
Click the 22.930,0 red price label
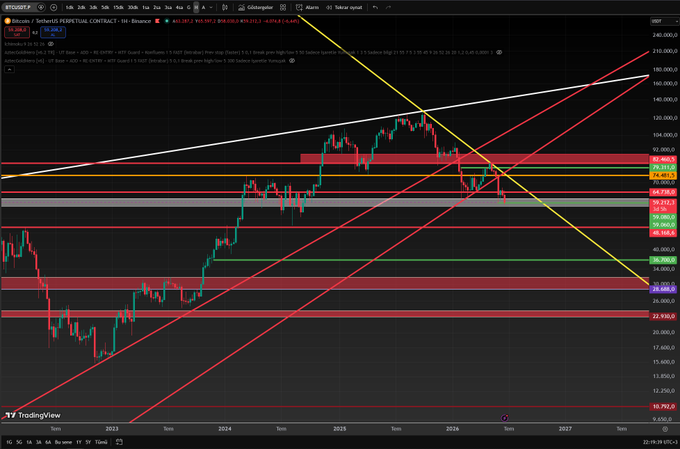[x=663, y=316]
